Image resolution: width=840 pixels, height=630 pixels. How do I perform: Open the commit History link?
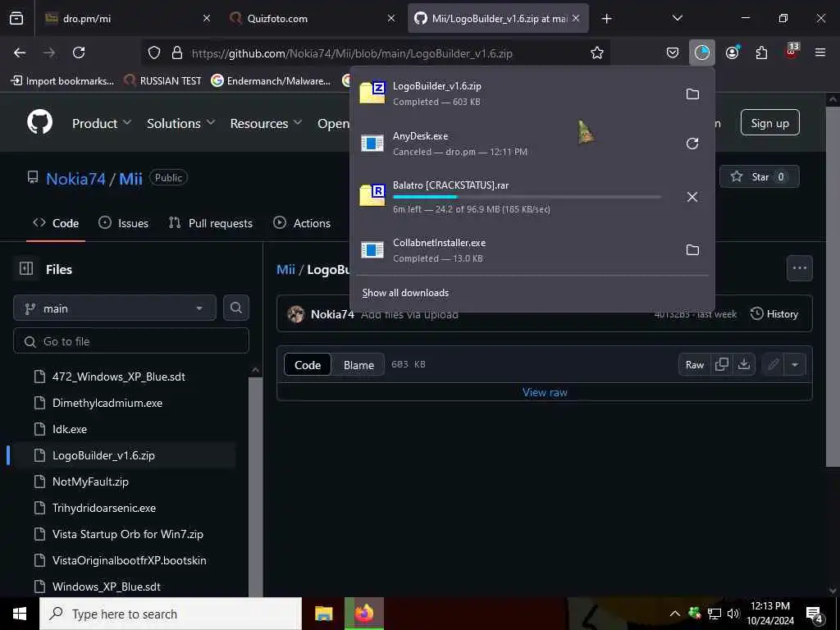[x=774, y=314]
